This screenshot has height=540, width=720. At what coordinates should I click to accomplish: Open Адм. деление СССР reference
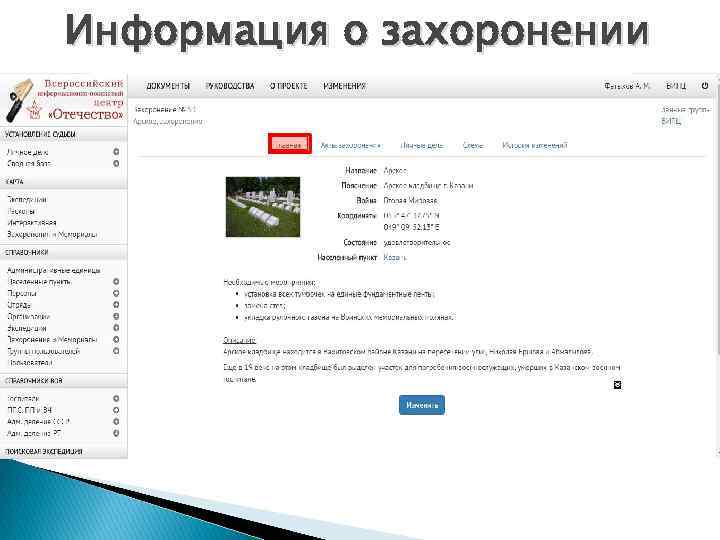point(39,422)
